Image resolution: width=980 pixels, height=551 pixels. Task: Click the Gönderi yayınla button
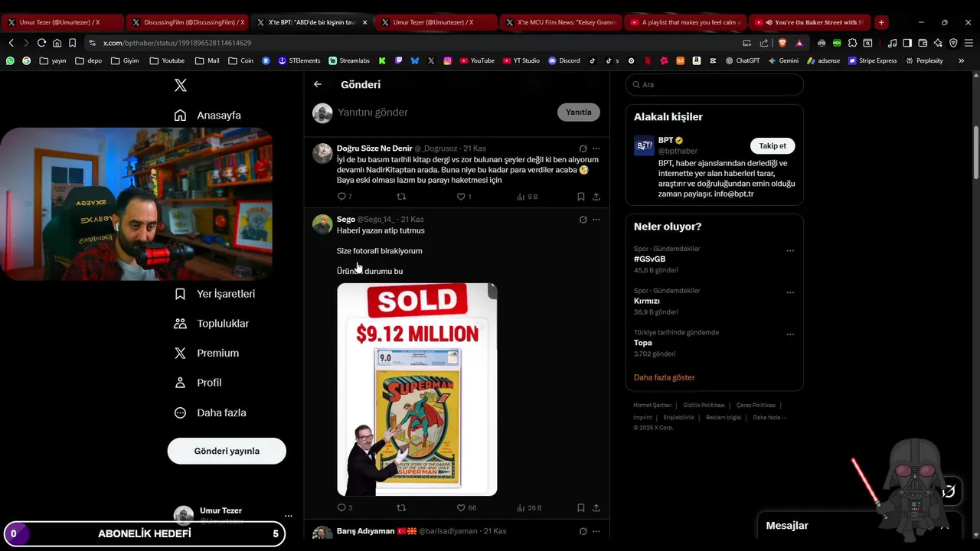pos(227,451)
